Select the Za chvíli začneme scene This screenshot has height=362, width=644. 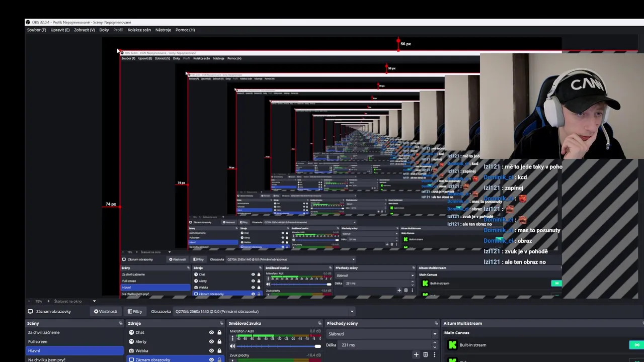tap(74, 332)
